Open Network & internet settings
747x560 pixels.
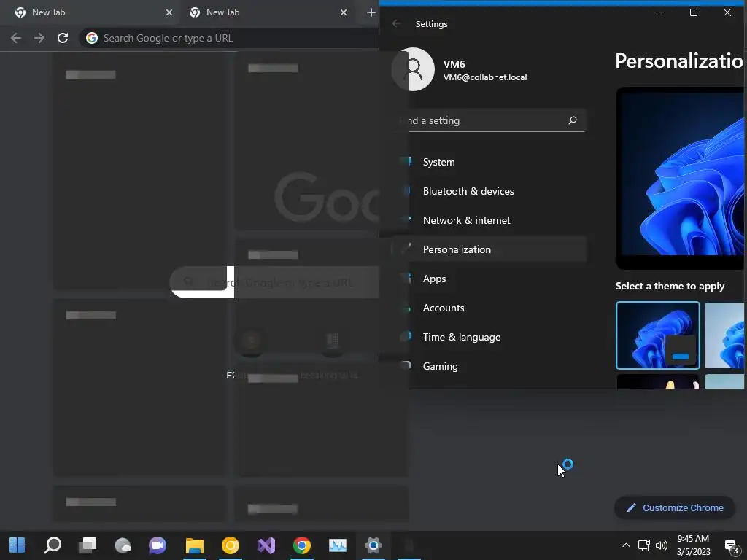pos(489,220)
